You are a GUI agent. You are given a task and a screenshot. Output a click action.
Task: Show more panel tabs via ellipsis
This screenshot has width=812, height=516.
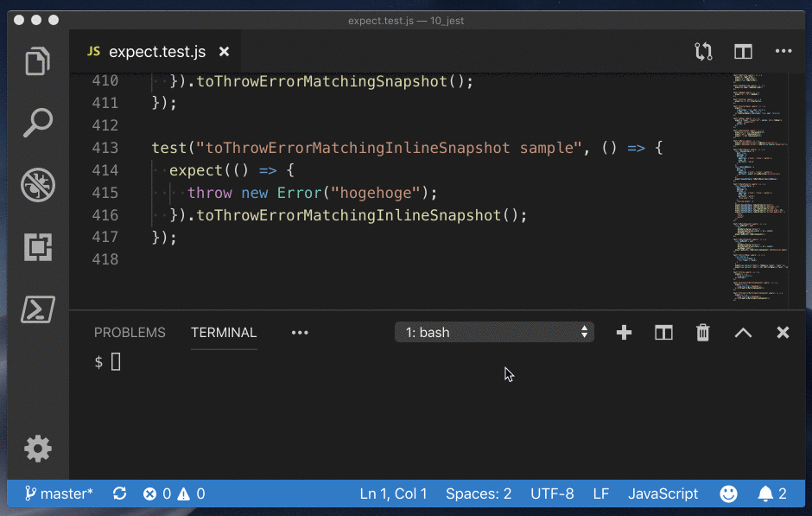(x=300, y=333)
